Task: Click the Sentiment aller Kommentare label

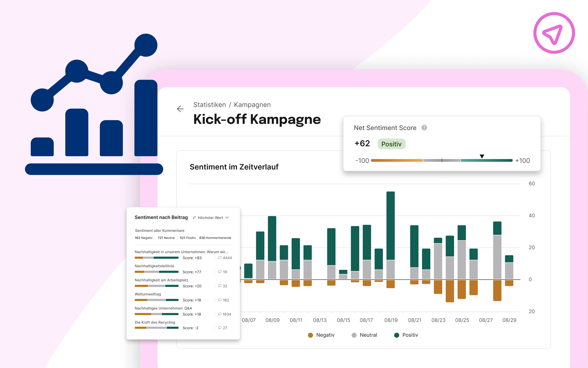Action: click(x=160, y=230)
